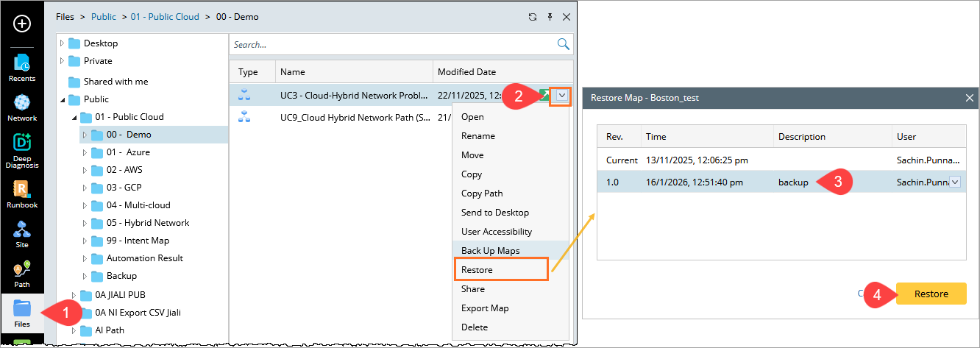Select the UC9_Cloud Hybrid Network Path file
The height and width of the screenshot is (348, 980).
355,117
